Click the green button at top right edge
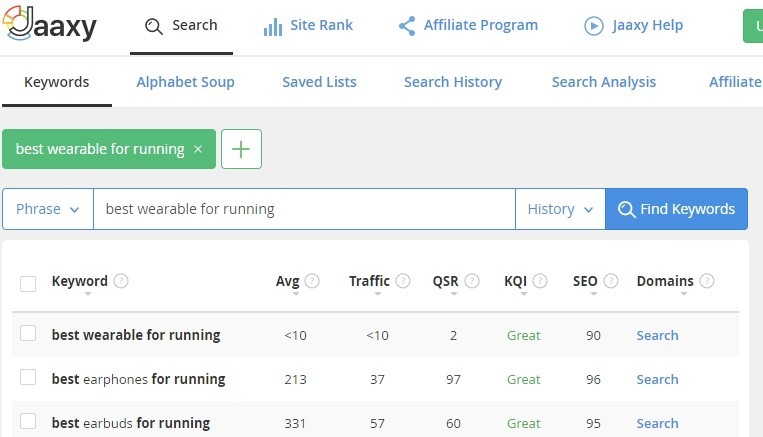The width and height of the screenshot is (763, 437). 753,26
